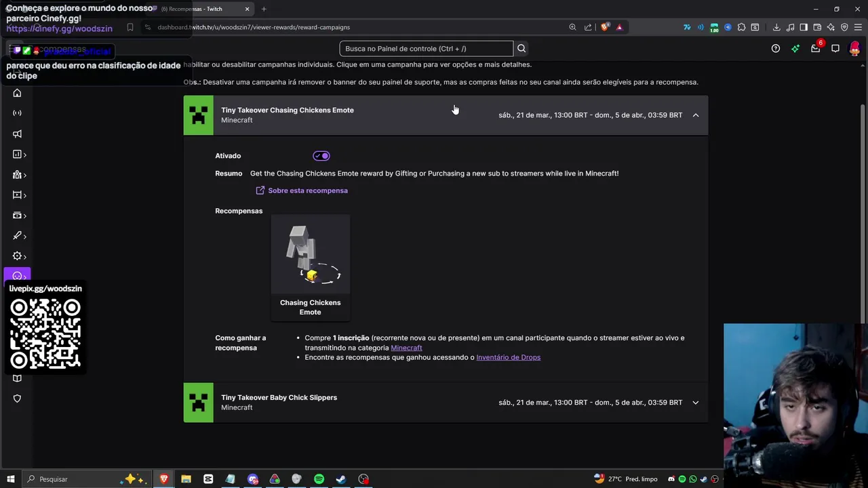Viewport: 868px width, 488px height.
Task: Click the zoom magnifier icon in address bar
Action: [572, 27]
